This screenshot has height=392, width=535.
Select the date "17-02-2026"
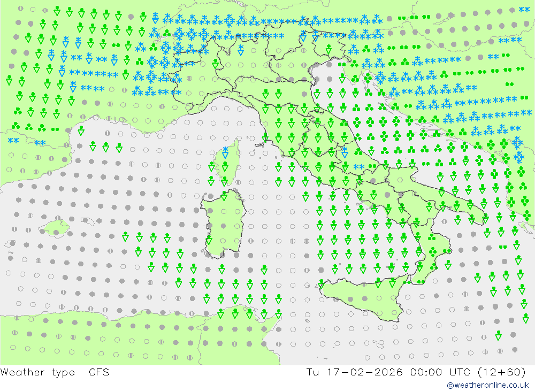(365, 372)
